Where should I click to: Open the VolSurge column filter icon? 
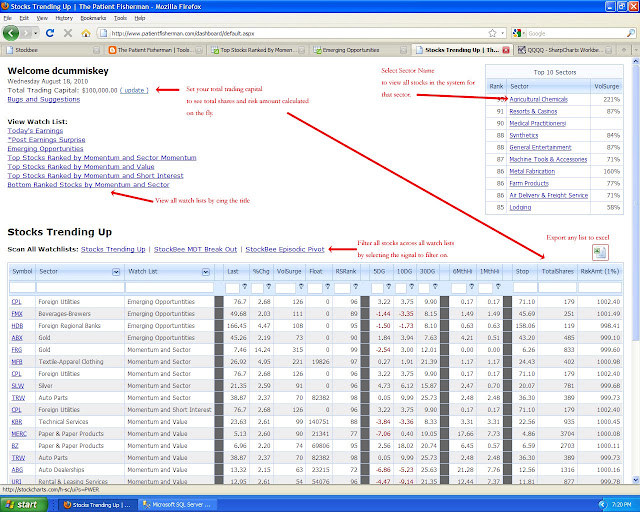point(301,287)
